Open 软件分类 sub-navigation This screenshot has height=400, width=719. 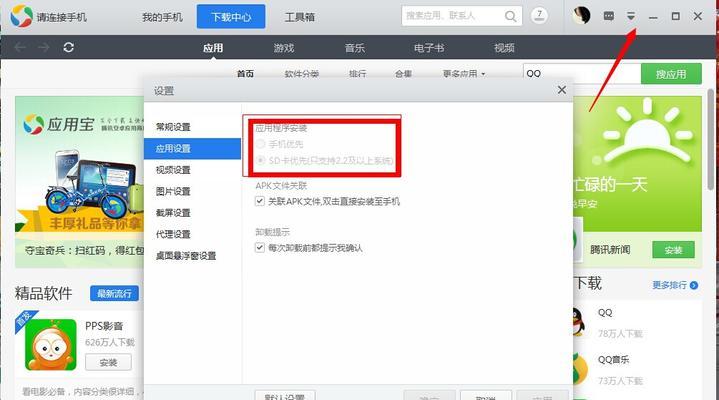(302, 73)
